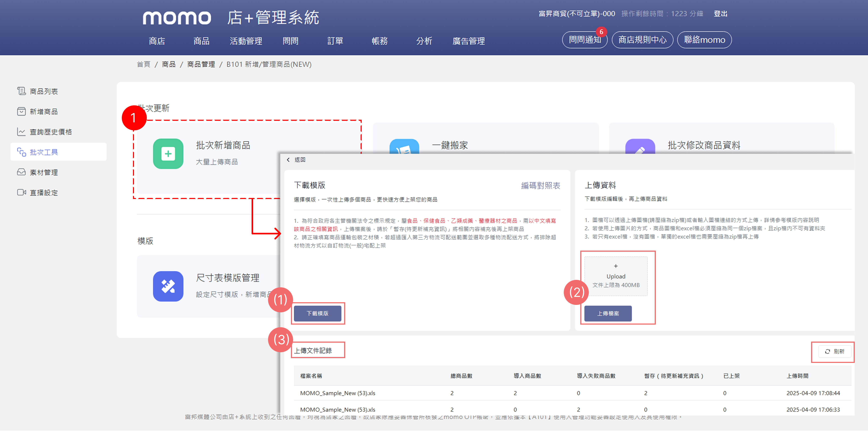Open the 訂單 menu

click(335, 41)
